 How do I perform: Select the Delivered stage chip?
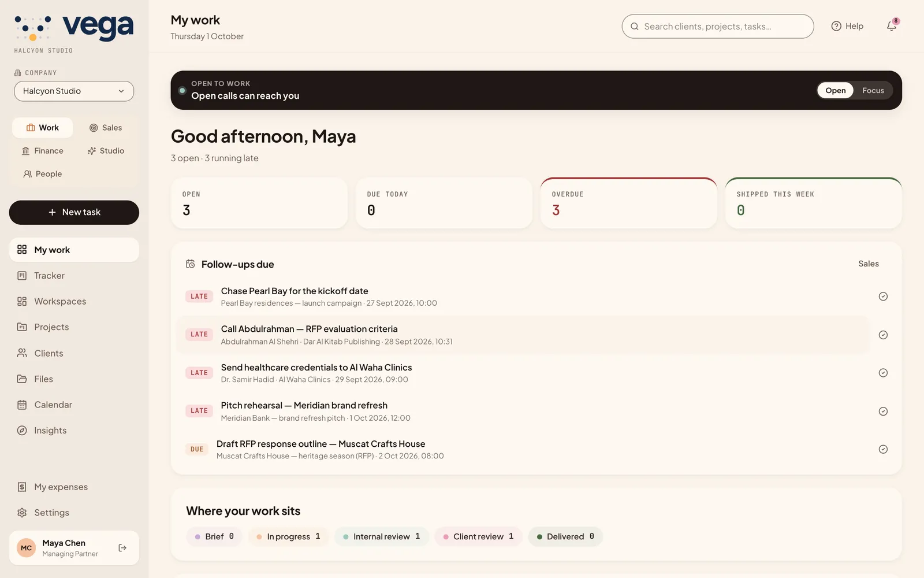point(565,536)
